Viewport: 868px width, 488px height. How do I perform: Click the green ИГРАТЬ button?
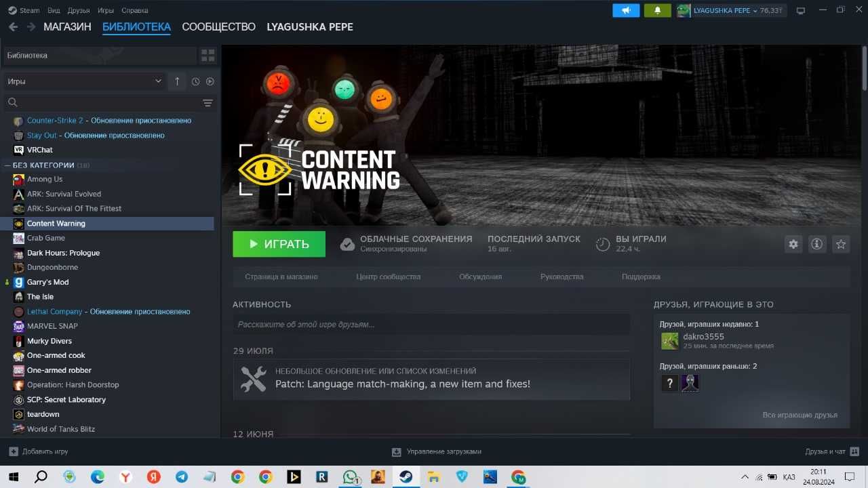279,244
